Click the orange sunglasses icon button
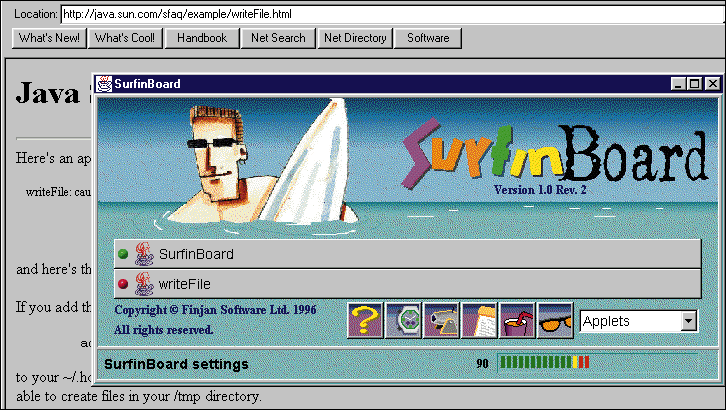The image size is (726, 410). 555,320
